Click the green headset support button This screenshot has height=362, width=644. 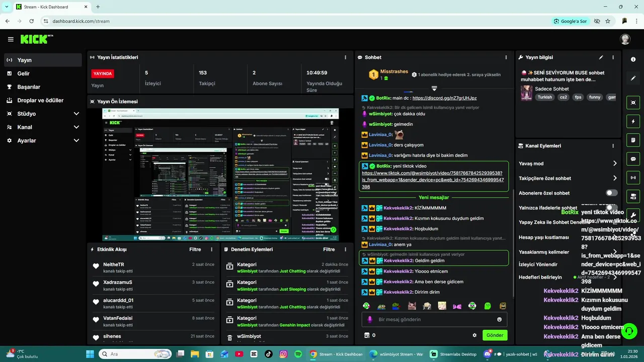[629, 331]
